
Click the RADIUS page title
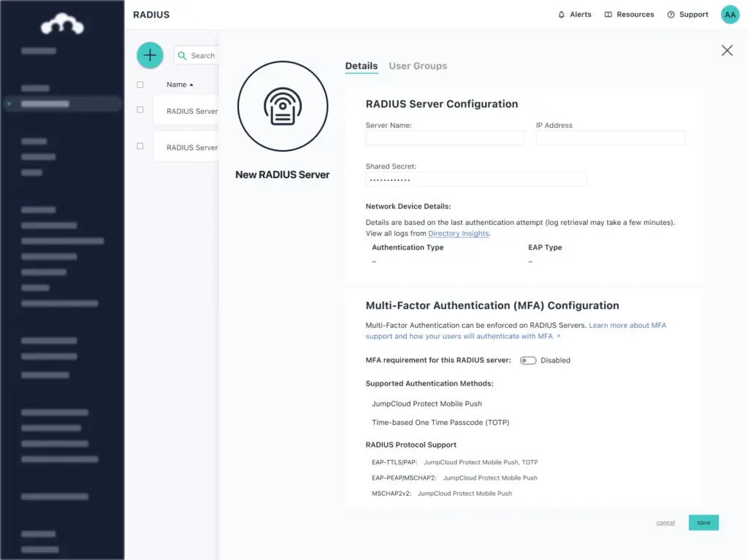(151, 15)
